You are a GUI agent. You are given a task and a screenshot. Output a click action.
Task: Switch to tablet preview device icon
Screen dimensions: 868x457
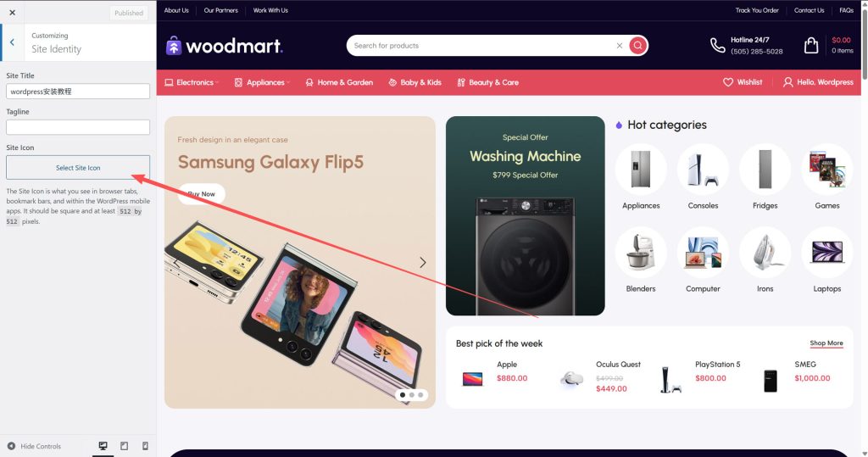(x=124, y=446)
